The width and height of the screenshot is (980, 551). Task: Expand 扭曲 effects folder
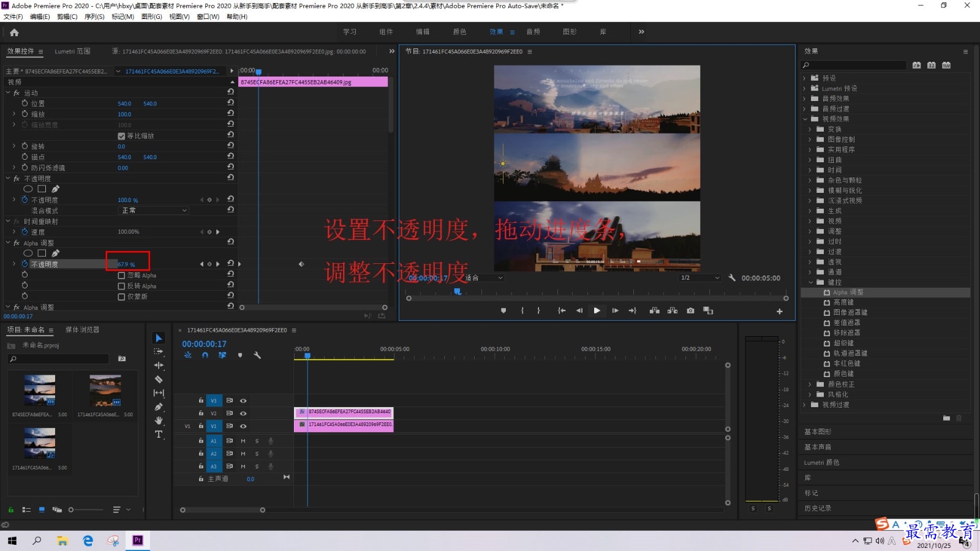click(810, 160)
